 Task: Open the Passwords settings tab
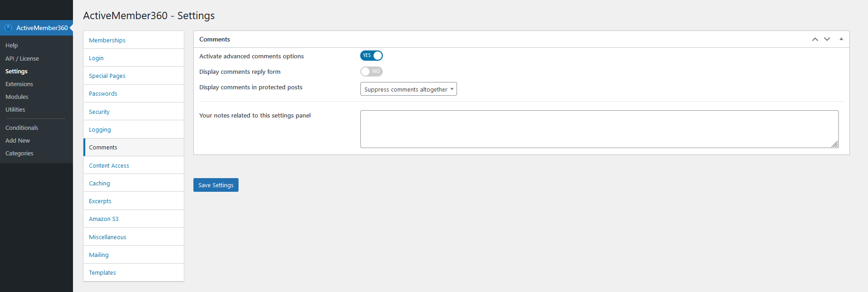tap(134, 93)
